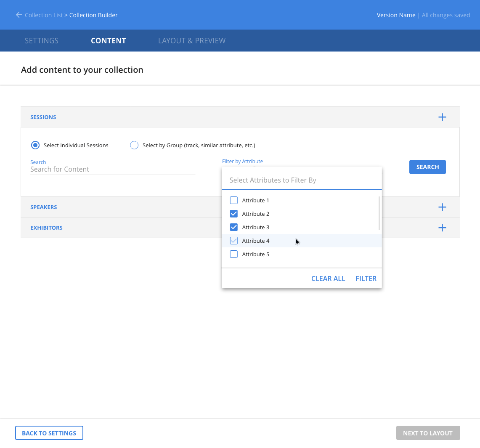Choose Select by Group radio option
The width and height of the screenshot is (480, 448).
[x=134, y=145]
